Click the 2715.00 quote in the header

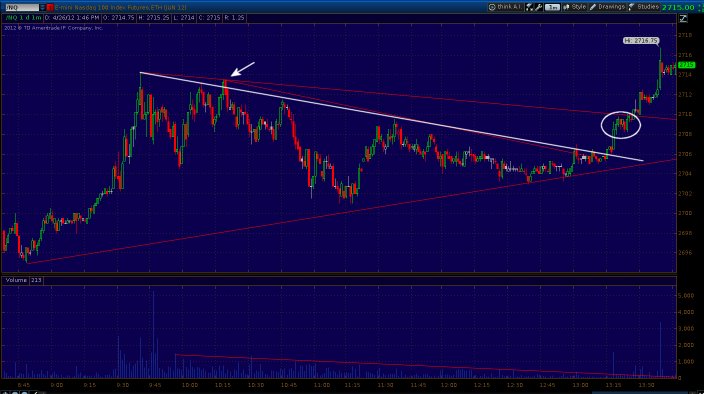(678, 7)
